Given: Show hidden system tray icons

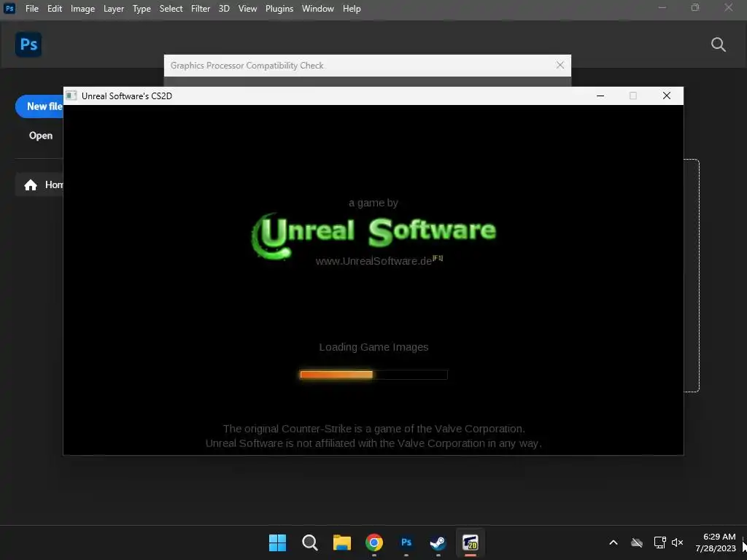Looking at the screenshot, I should [614, 542].
